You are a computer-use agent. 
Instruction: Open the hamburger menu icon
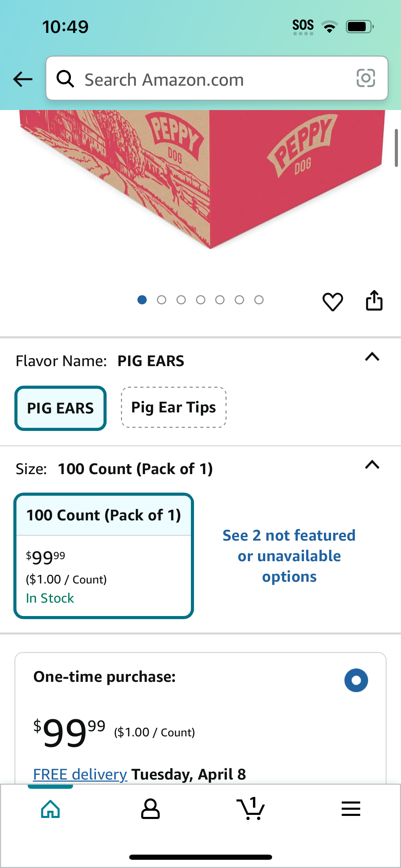[351, 809]
